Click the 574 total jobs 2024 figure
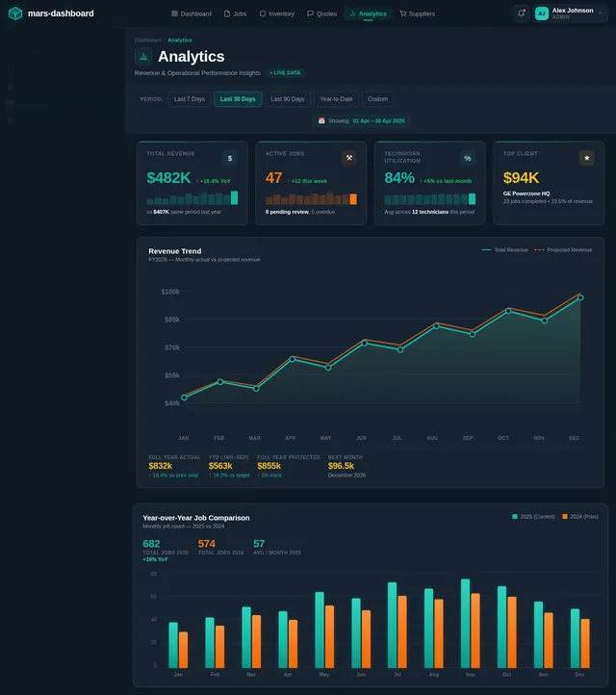616x695 pixels. (x=207, y=544)
